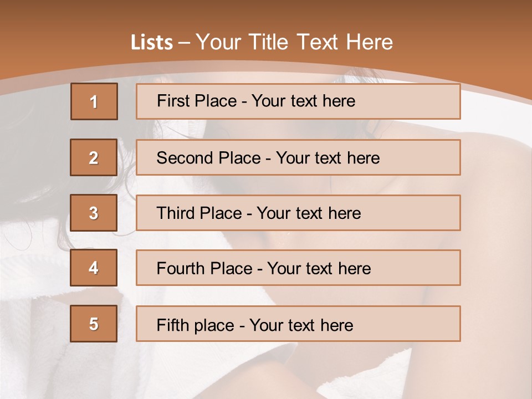Screen dimensions: 532x399
Task: Select the brown box numbered 1
Action: 94,101
